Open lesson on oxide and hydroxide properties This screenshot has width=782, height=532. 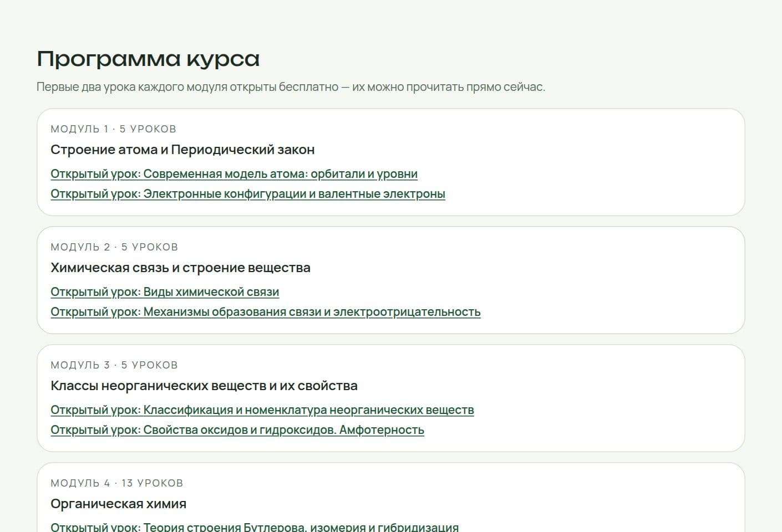pos(237,430)
